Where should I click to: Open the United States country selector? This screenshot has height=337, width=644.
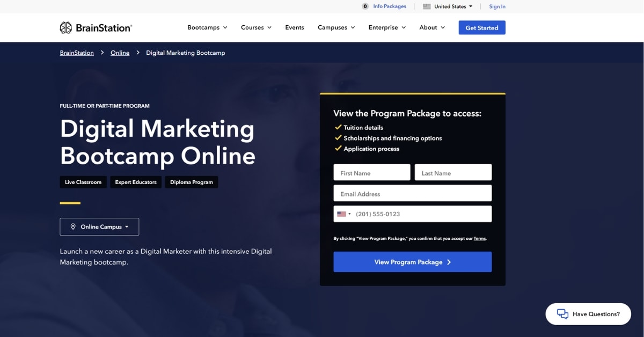(x=448, y=6)
